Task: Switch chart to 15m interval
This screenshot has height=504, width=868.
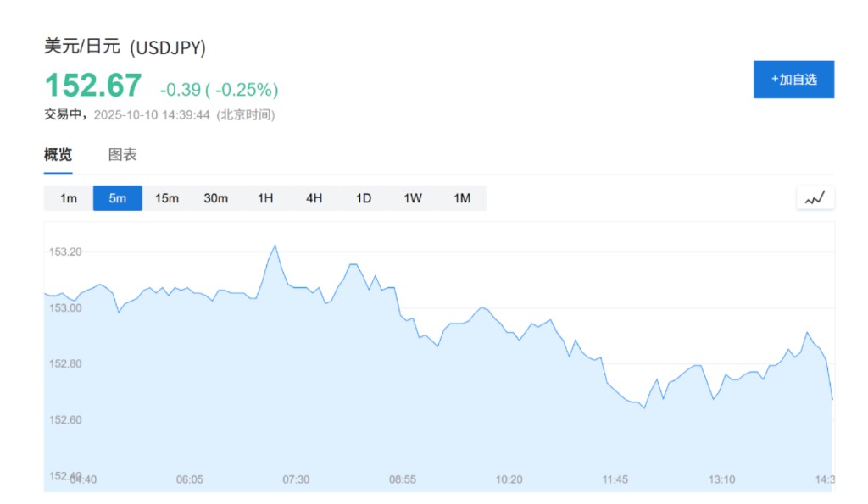Action: (167, 198)
